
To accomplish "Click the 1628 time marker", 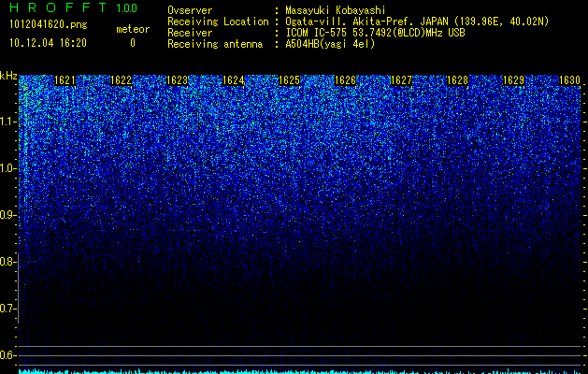I will [x=457, y=80].
